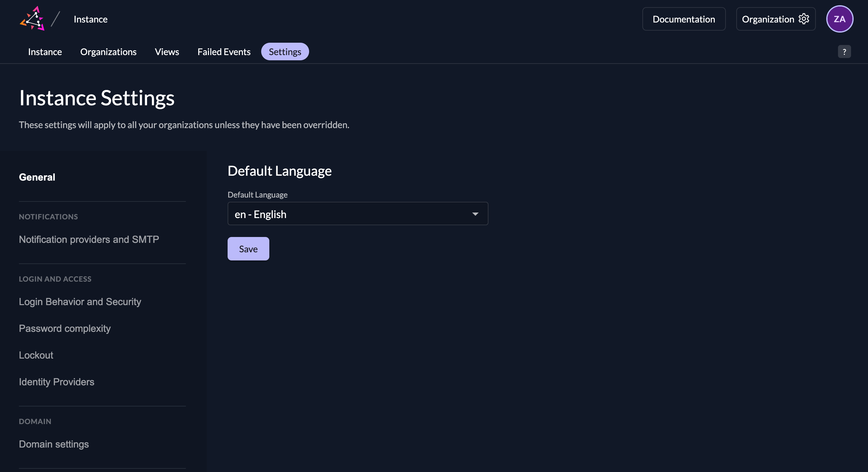
Task: Switch to the Organizations tab
Action: coord(108,52)
